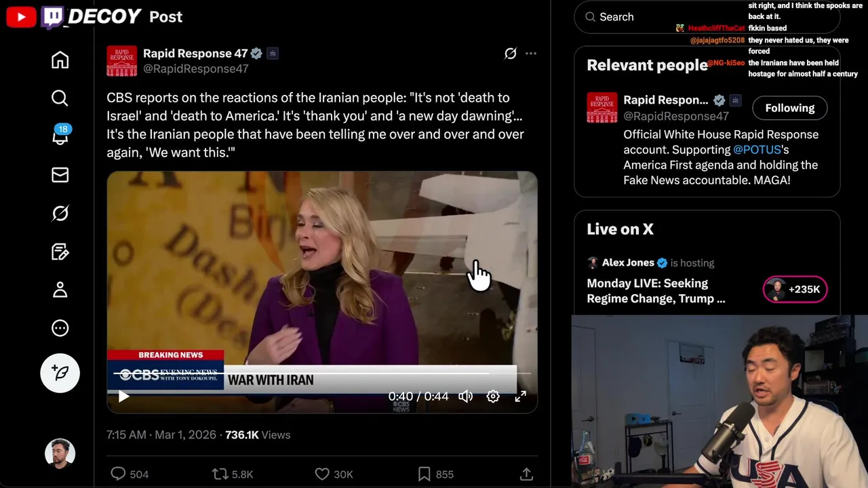Click Live on X heading
This screenshot has width=868, height=488.
pos(620,229)
